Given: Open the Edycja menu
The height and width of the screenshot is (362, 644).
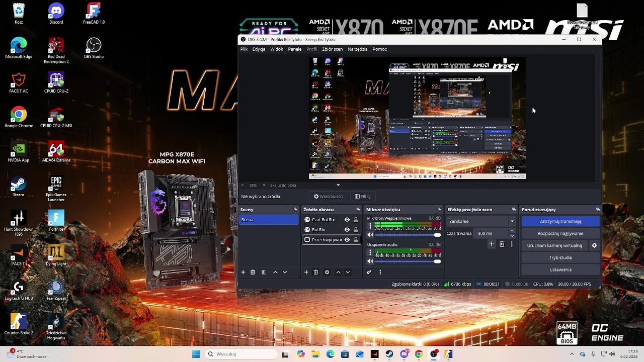Looking at the screenshot, I should click(x=259, y=49).
